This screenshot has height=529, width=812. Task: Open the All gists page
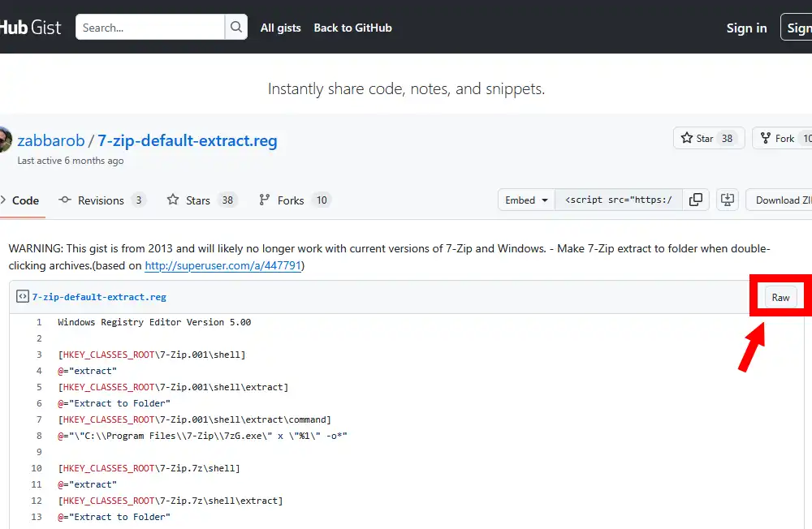pyautogui.click(x=281, y=28)
